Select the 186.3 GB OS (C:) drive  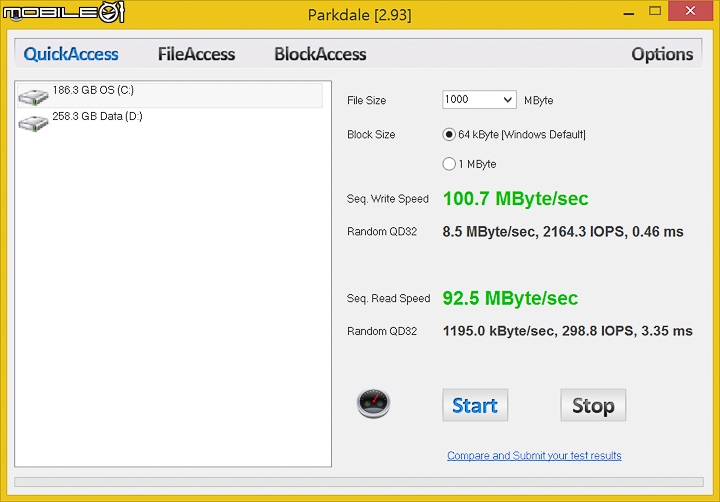[x=170, y=95]
